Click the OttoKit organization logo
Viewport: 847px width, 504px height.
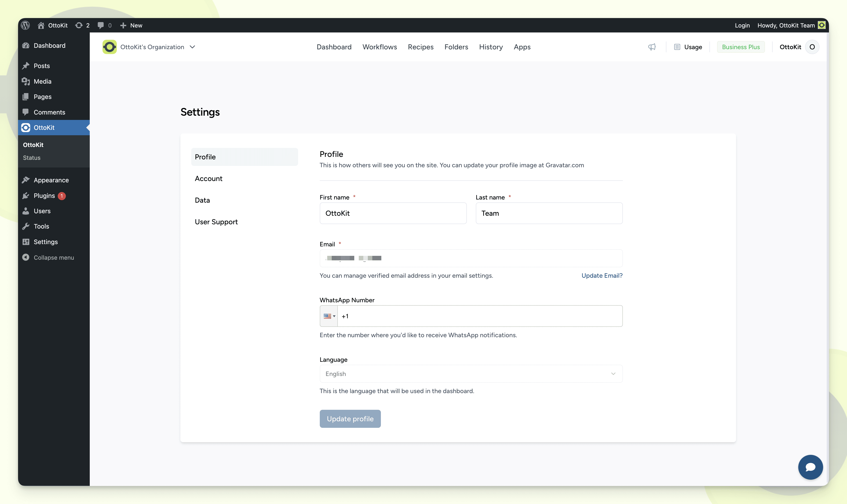point(109,47)
